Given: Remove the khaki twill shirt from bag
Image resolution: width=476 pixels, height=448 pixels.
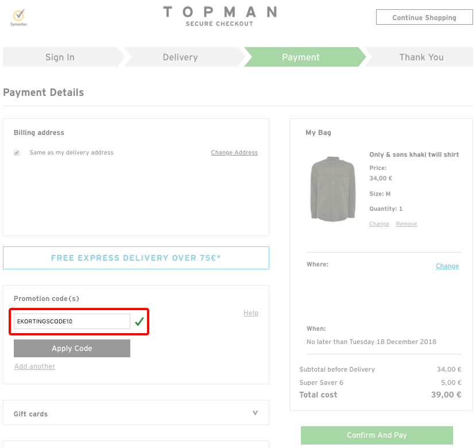Looking at the screenshot, I should (x=407, y=224).
